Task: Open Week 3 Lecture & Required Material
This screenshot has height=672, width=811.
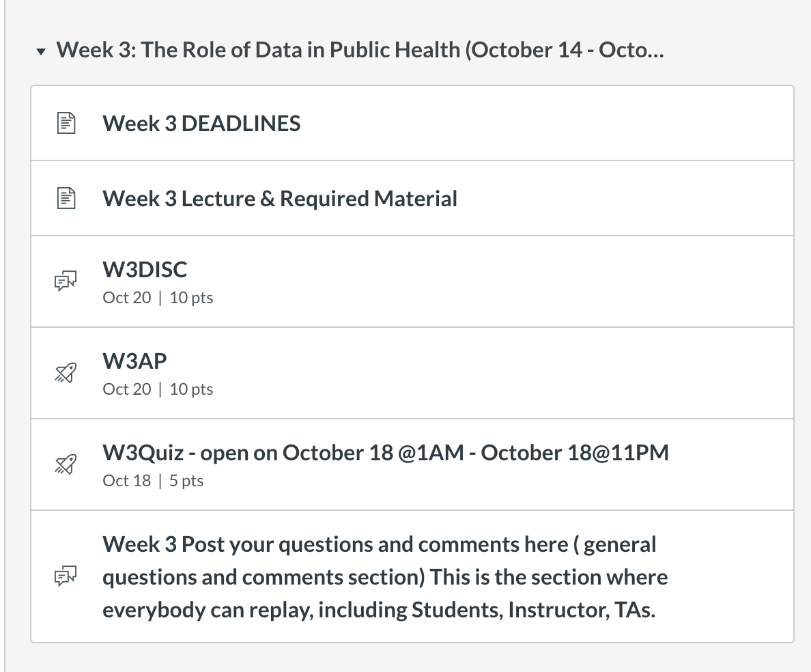Action: (280, 199)
